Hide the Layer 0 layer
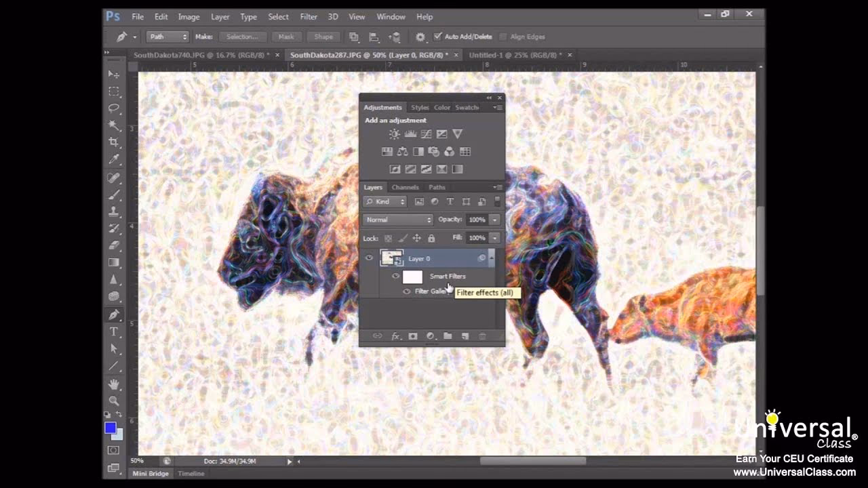 coord(369,258)
